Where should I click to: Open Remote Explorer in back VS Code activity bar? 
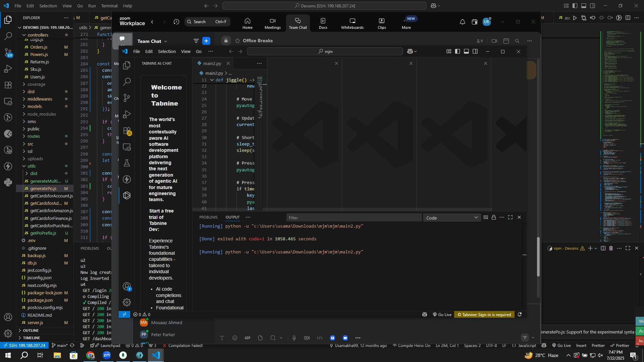point(8,102)
